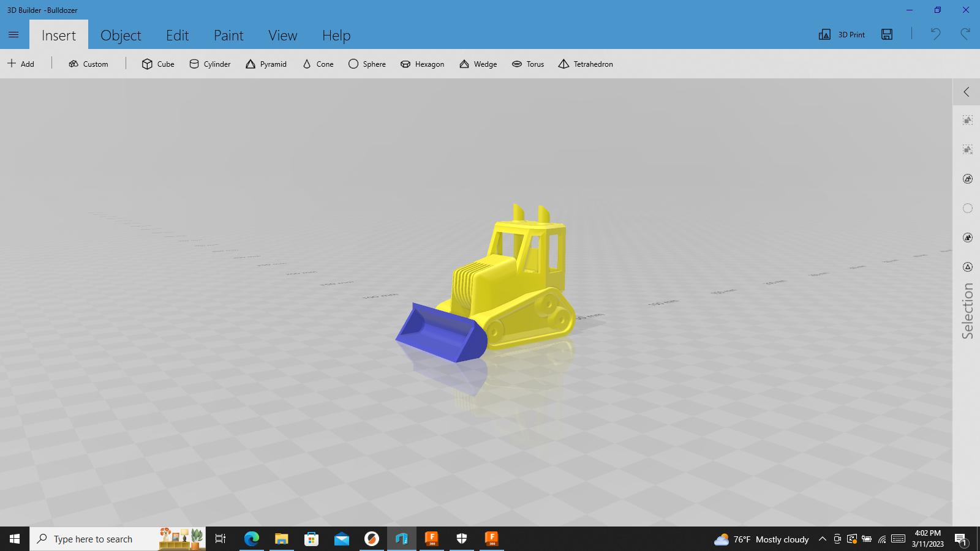Click Add to load a model
980x551 pixels.
click(21, 64)
